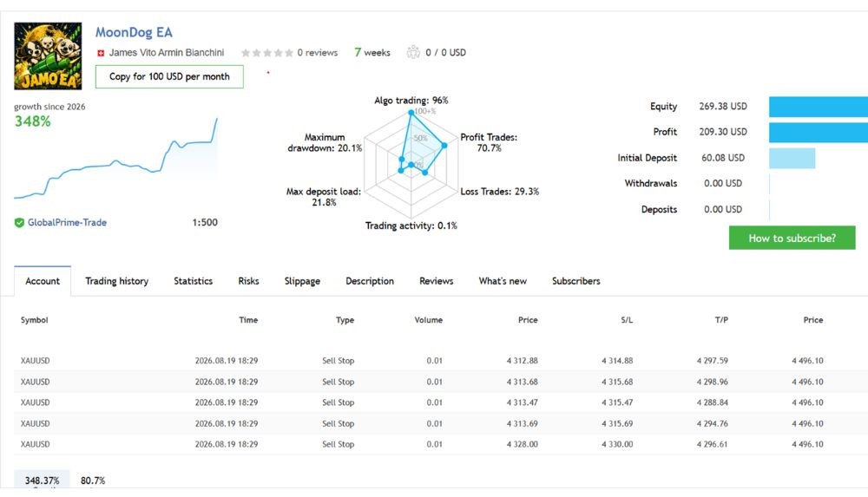The height and width of the screenshot is (497, 868).
Task: Click the How to subscribe? button
Action: point(792,238)
